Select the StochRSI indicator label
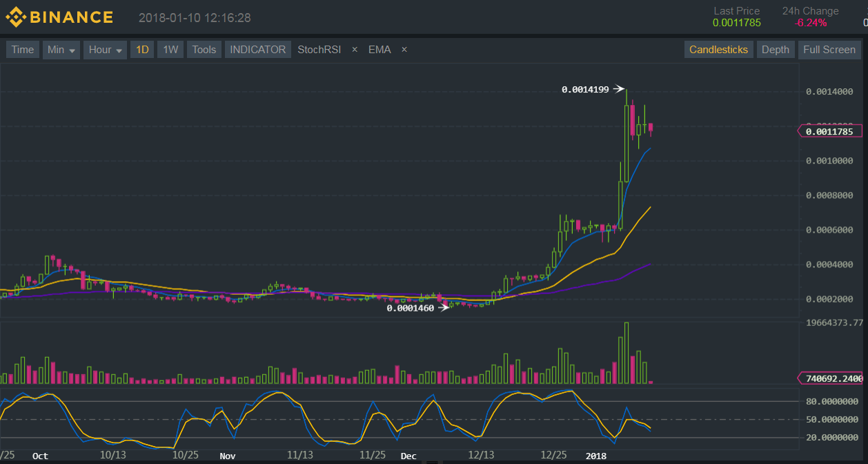The image size is (868, 464). (x=319, y=50)
